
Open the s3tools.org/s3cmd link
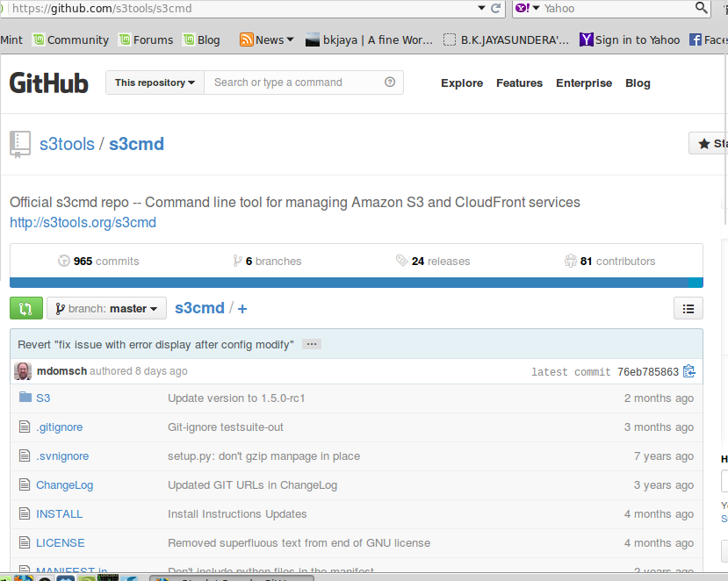tap(83, 222)
